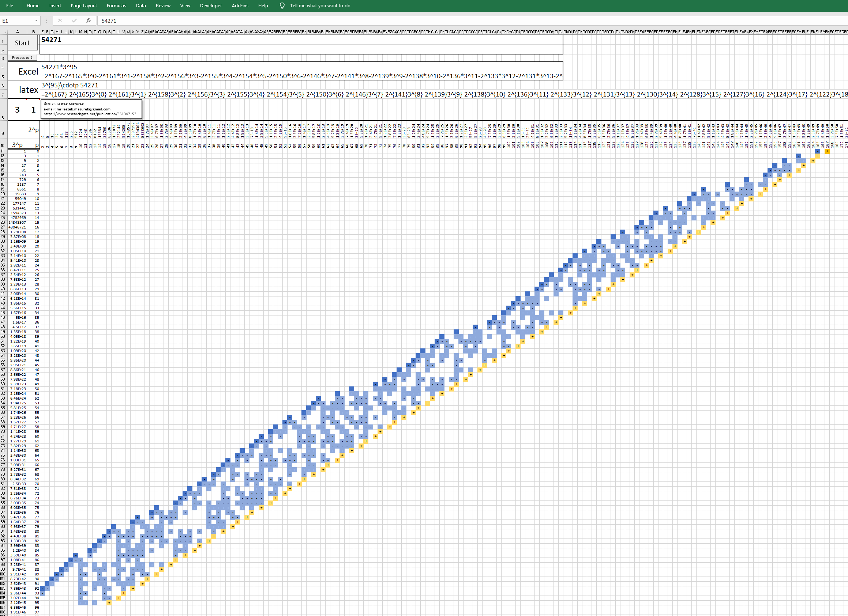
Task: Select column B header
Action: click(x=33, y=32)
